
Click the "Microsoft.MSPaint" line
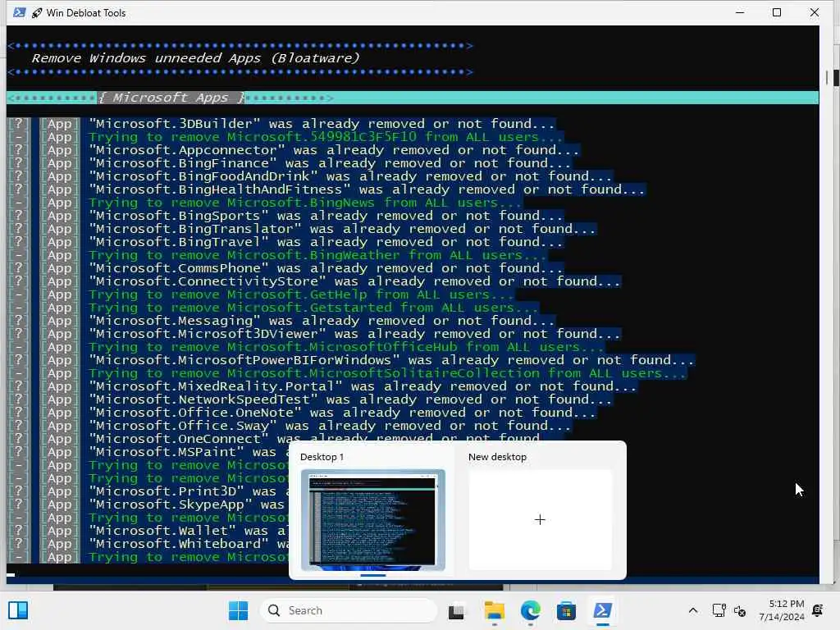coord(189,452)
